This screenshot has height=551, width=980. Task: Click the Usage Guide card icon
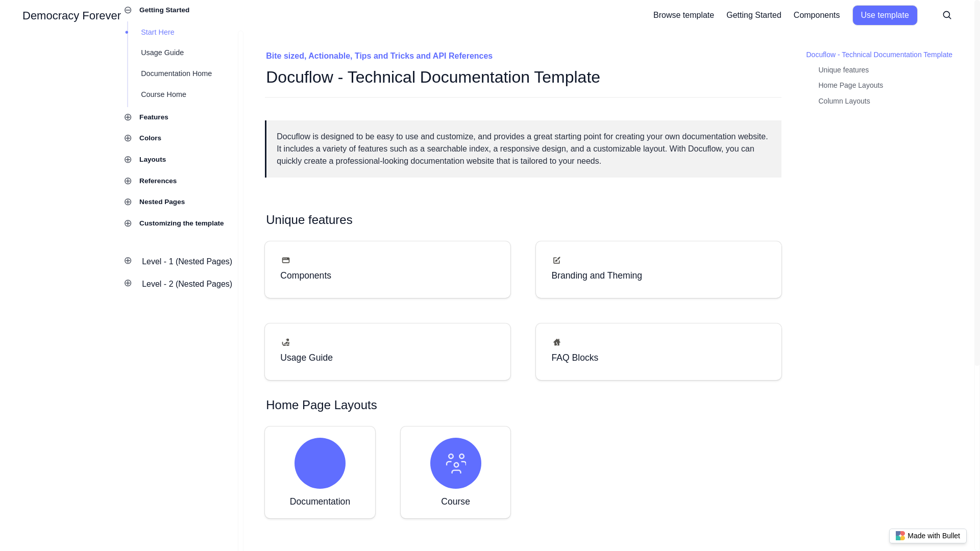click(x=286, y=342)
